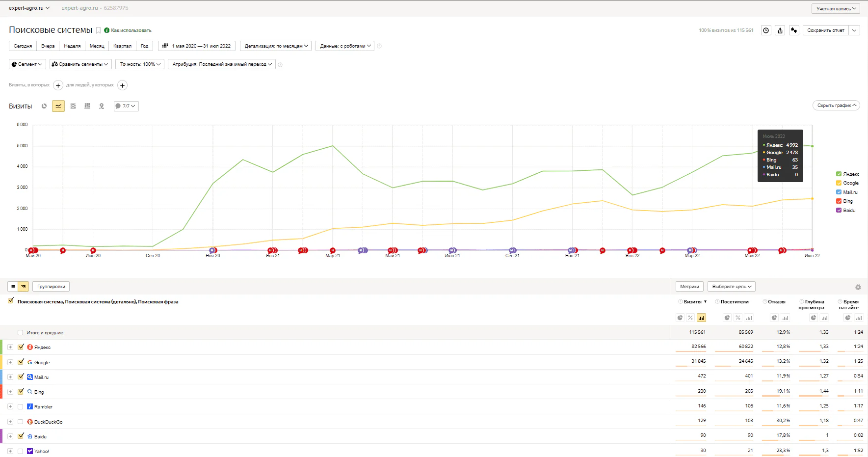Show Визиты column as percentages
This screenshot has height=457, width=868.
[x=690, y=318]
